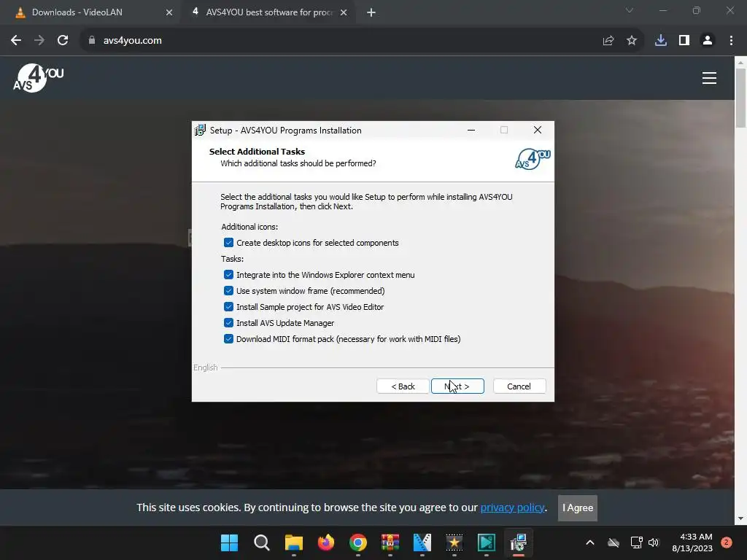The height and width of the screenshot is (560, 747).
Task: Open Chrome downloads icon
Action: click(x=661, y=41)
